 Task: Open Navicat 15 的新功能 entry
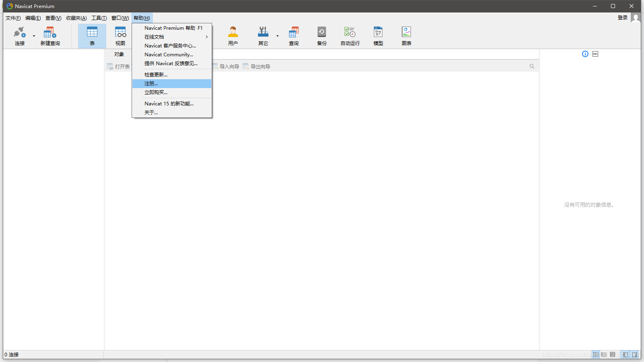pyautogui.click(x=172, y=103)
